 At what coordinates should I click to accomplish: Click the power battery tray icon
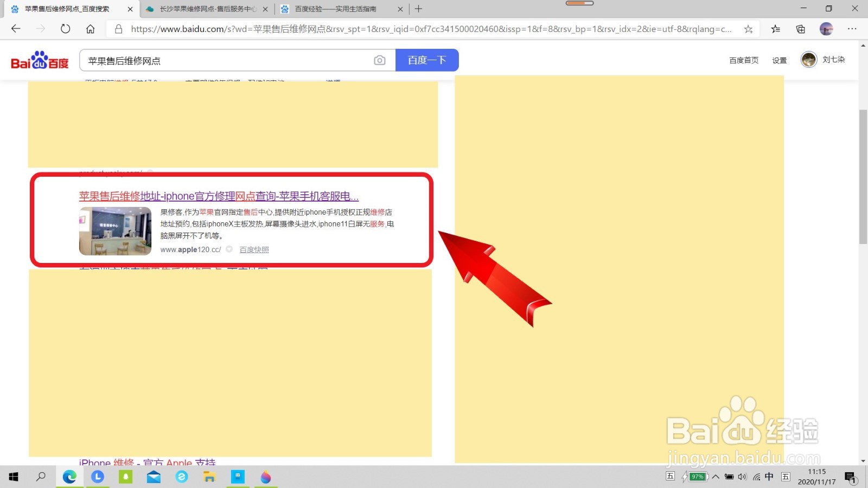tap(729, 477)
